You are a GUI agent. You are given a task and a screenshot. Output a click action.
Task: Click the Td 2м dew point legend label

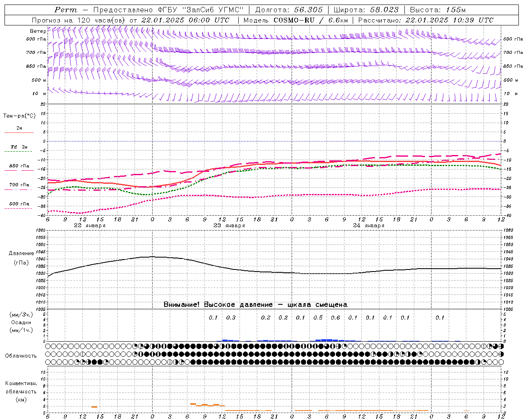19,147
